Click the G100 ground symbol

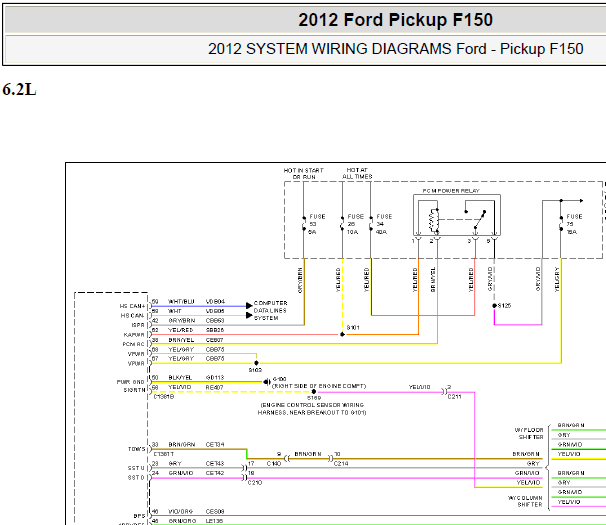click(267, 382)
